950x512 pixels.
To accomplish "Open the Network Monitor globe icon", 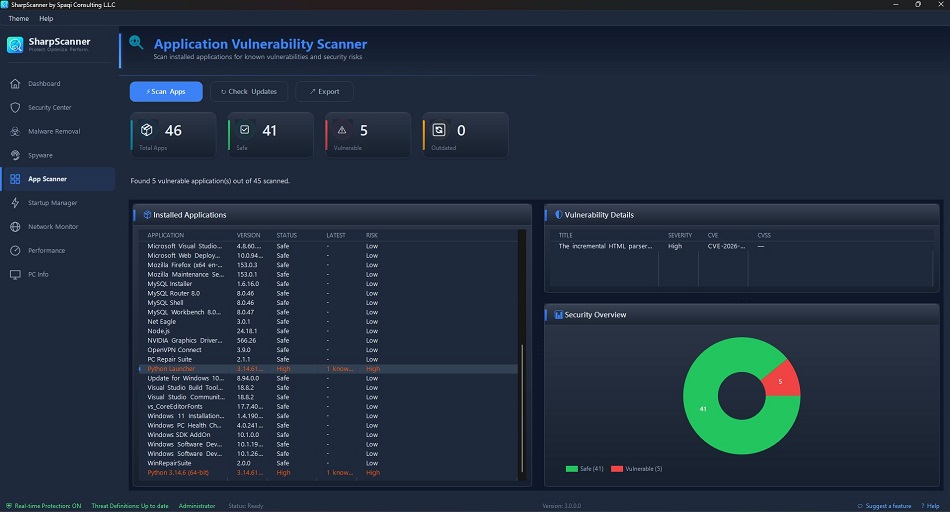I will click(15, 227).
